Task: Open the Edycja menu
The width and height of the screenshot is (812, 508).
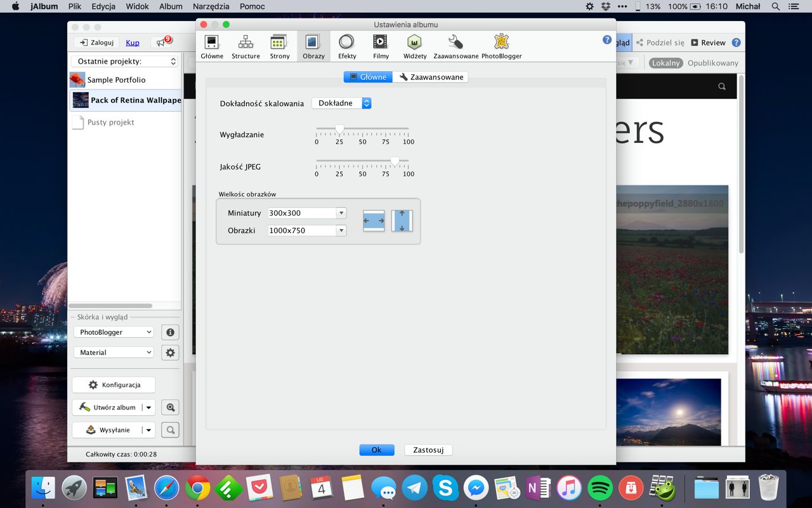Action: pos(103,6)
